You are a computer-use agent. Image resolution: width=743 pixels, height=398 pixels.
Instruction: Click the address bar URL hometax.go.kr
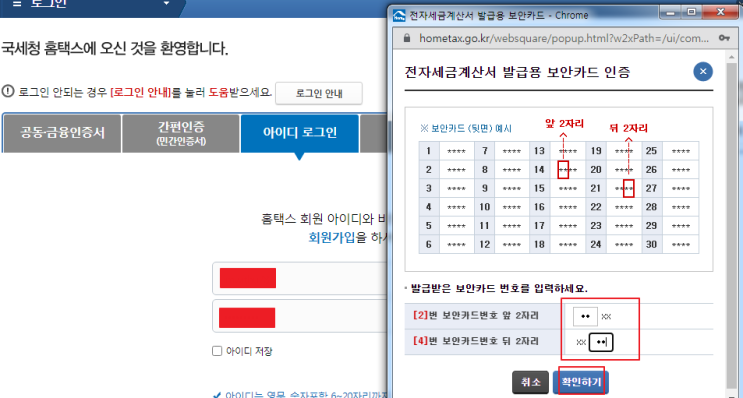tap(564, 38)
